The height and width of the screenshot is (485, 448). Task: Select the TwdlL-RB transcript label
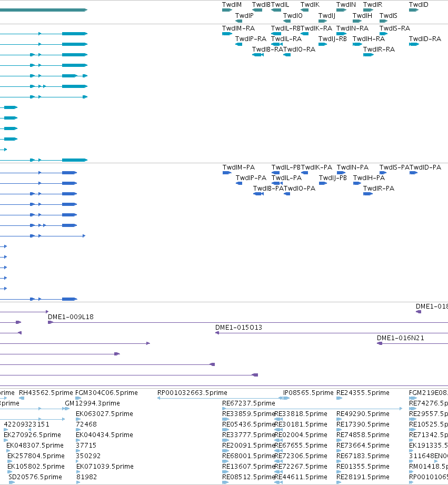coord(286,28)
